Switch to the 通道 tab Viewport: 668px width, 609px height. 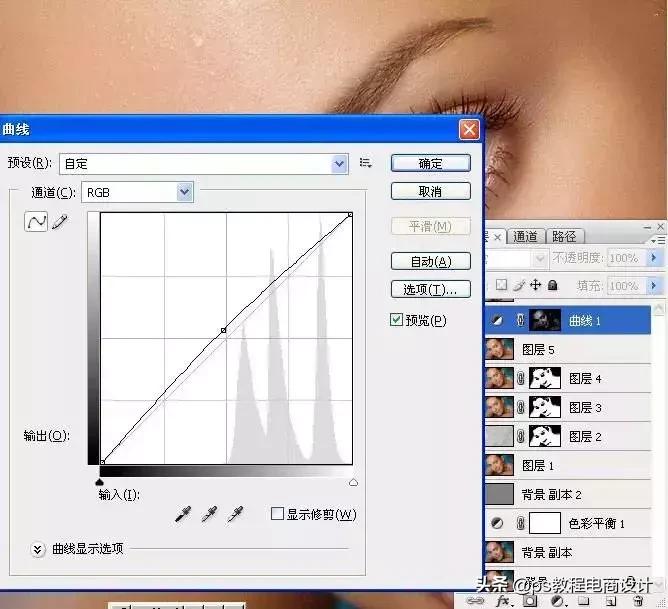pos(525,236)
